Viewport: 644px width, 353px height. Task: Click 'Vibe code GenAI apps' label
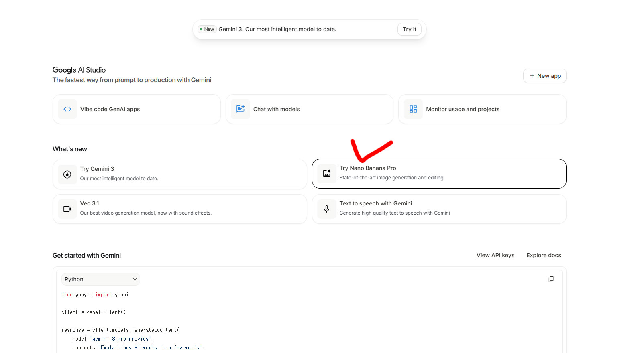[110, 109]
